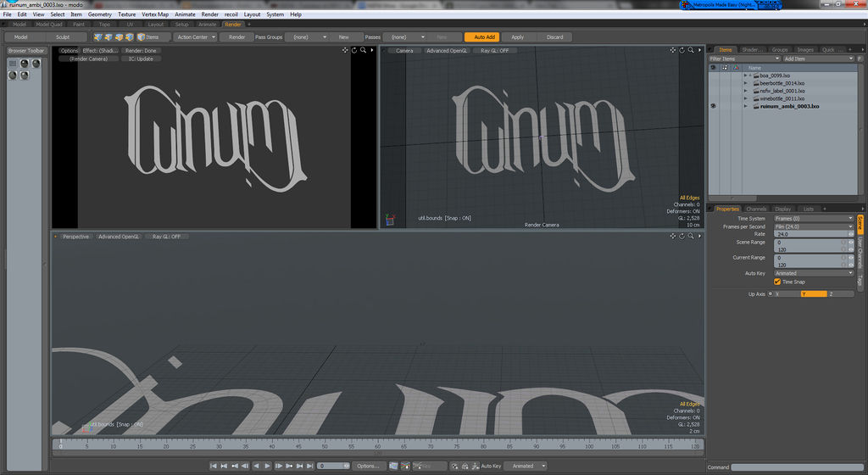Click the first sphere preset in Browser Toolbar
The width and height of the screenshot is (868, 475).
tap(25, 63)
